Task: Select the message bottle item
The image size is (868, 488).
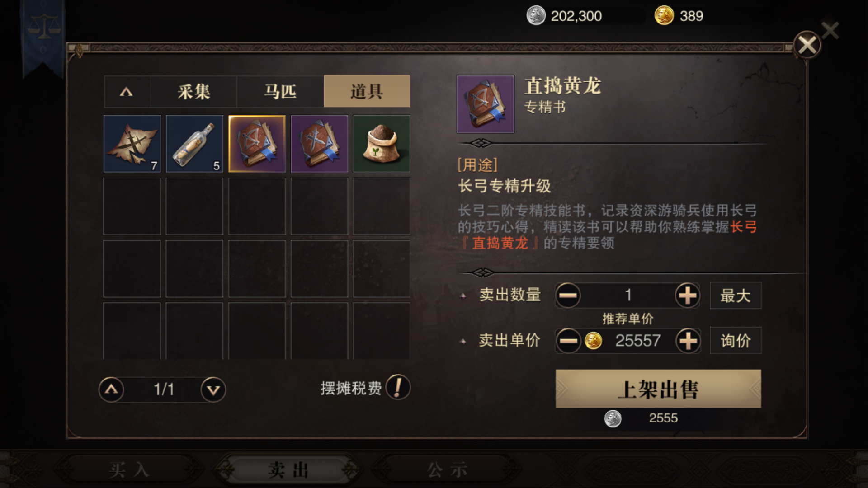Action: 194,144
